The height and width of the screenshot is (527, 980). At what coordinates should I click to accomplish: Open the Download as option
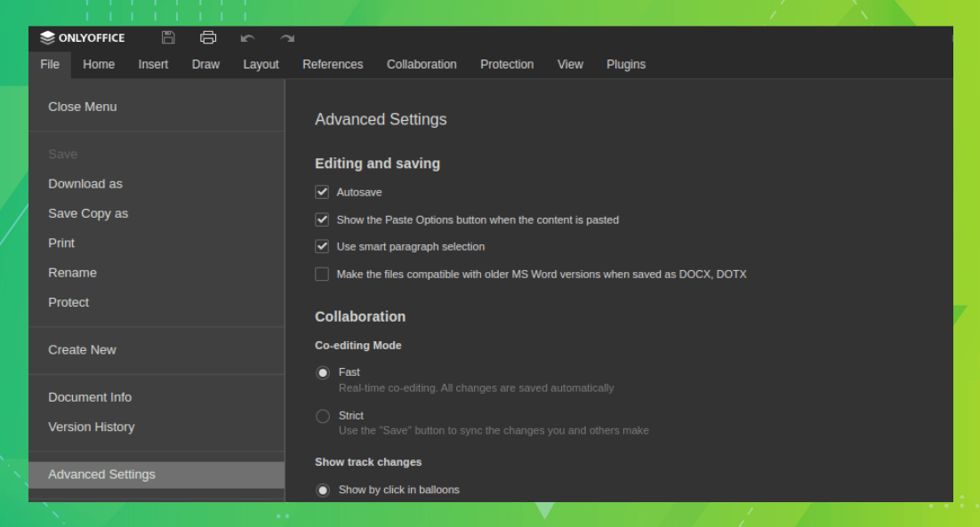click(85, 183)
